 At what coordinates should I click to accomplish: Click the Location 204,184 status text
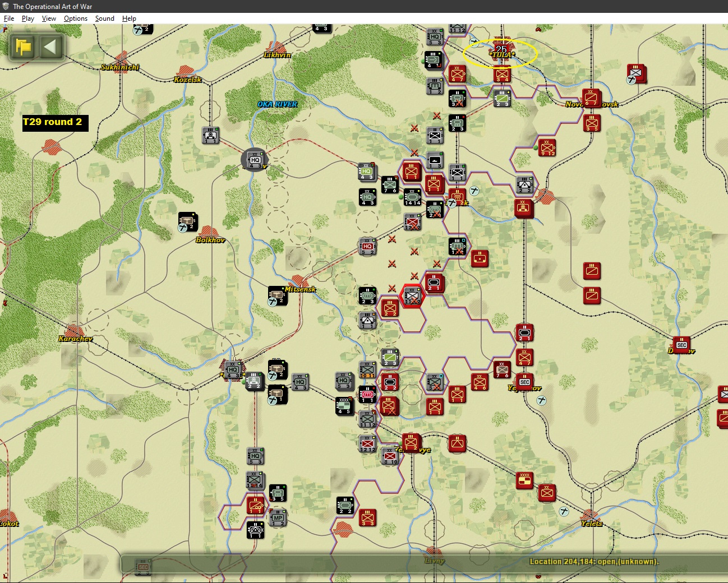[595, 562]
